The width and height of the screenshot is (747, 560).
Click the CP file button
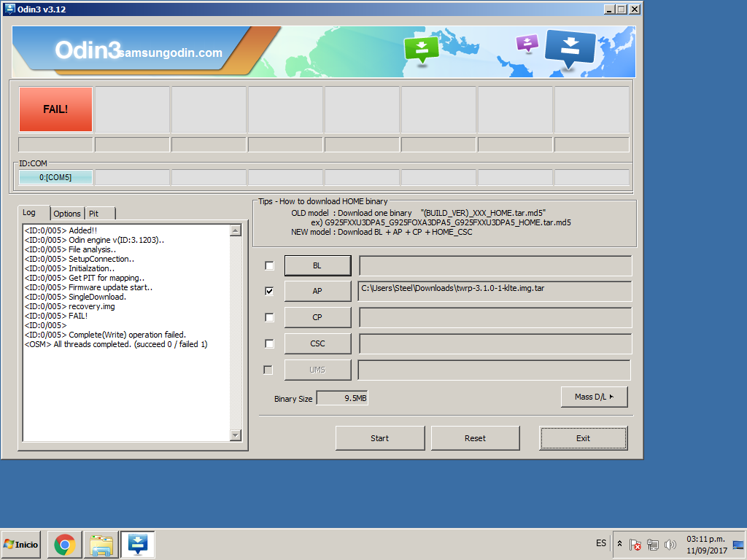click(x=318, y=317)
